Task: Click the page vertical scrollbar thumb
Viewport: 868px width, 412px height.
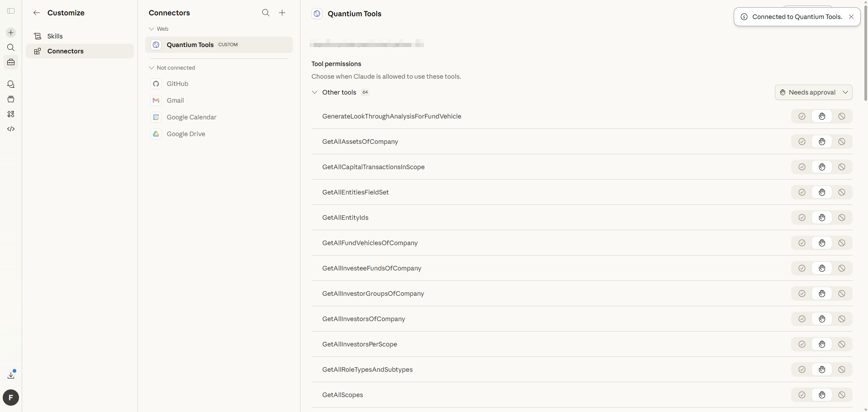Action: click(x=865, y=53)
